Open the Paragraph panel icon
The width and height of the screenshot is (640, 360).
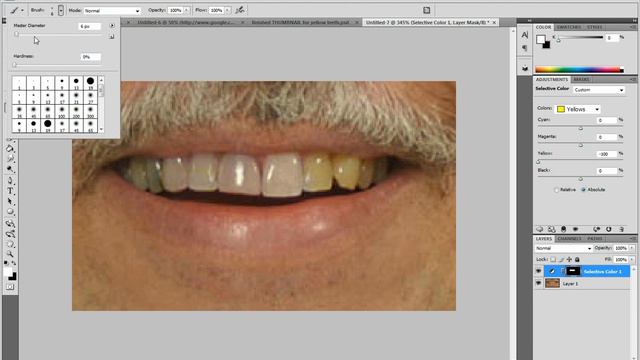pyautogui.click(x=525, y=48)
